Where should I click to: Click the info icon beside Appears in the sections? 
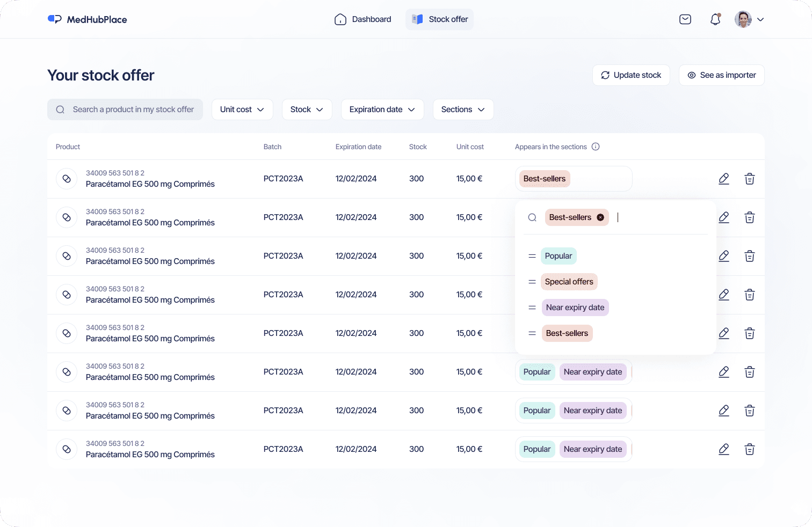click(596, 147)
